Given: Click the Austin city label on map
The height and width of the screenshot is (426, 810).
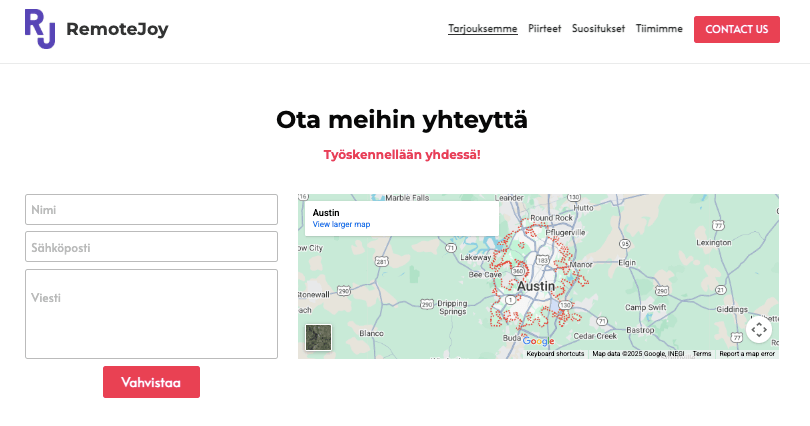Looking at the screenshot, I should coord(538,285).
